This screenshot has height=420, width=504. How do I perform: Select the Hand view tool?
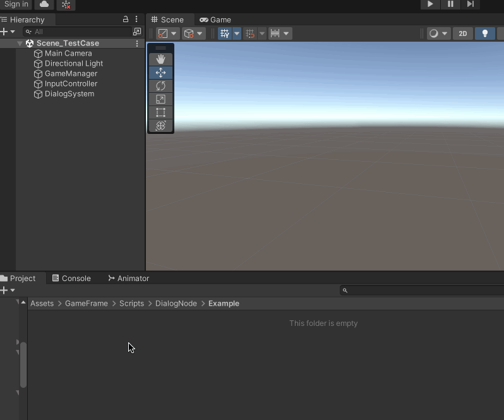(160, 59)
